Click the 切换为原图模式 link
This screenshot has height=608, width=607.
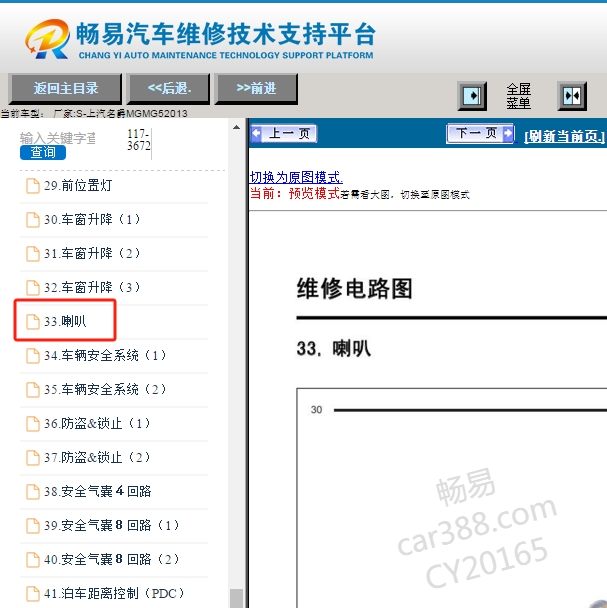coord(296,177)
